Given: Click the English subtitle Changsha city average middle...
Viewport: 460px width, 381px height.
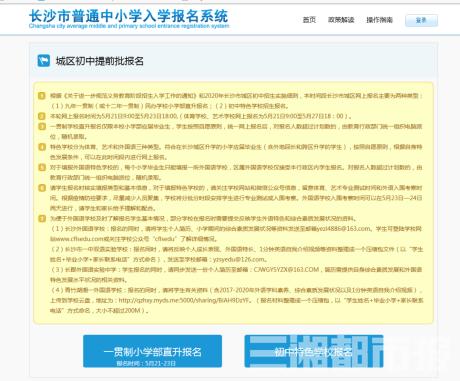Looking at the screenshot, I should coord(129,26).
